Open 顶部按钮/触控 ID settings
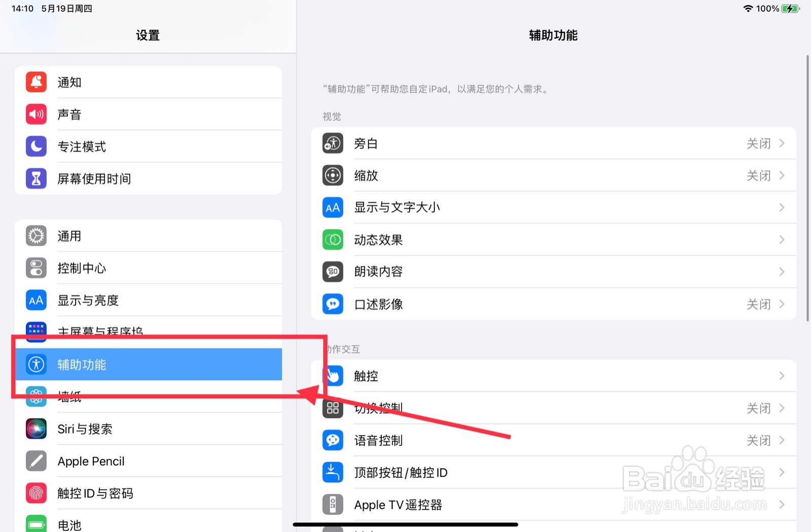811x532 pixels. [x=554, y=473]
